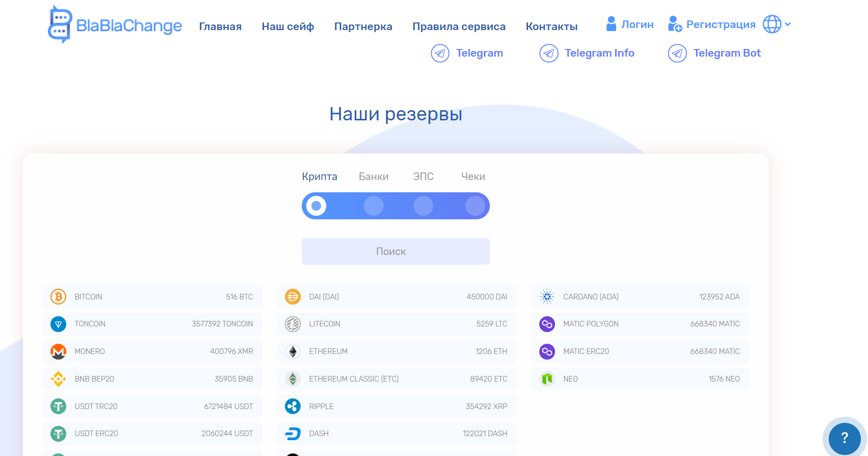
Task: Select the Чеки radio dot
Action: pyautogui.click(x=476, y=206)
